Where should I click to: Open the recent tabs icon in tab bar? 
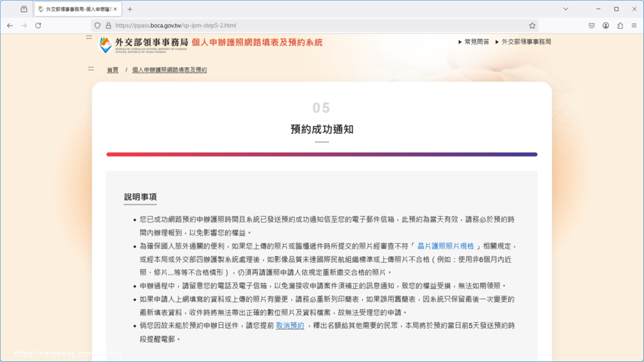coord(24,9)
